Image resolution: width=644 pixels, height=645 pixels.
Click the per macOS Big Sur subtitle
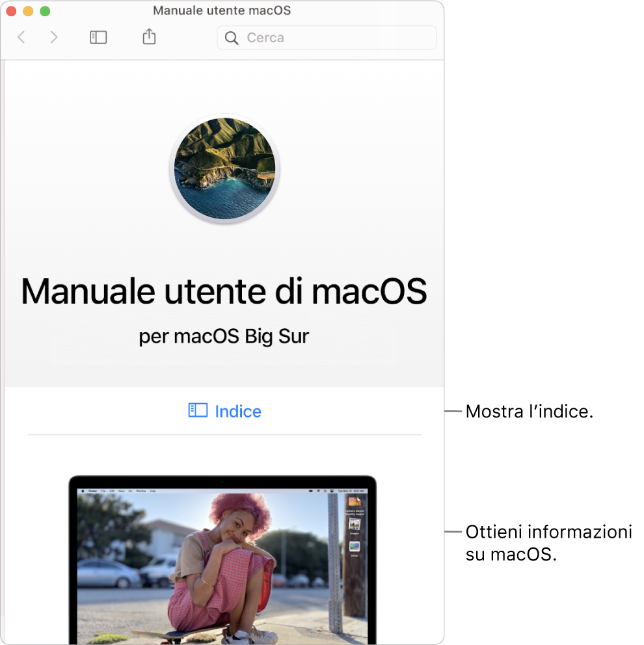224,336
